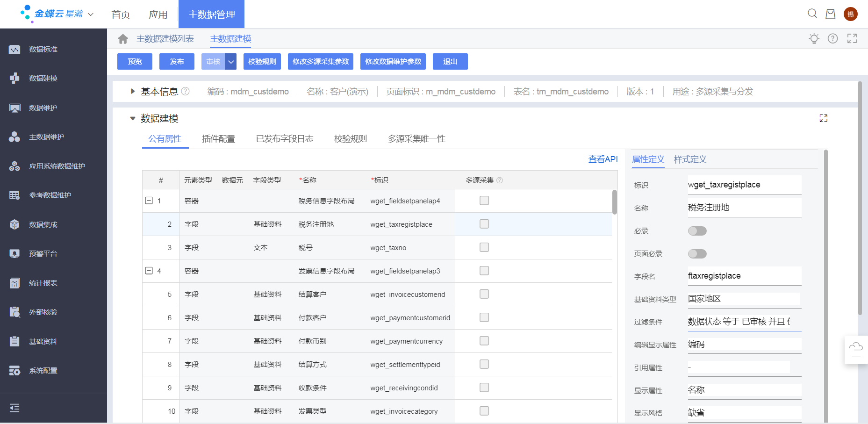Check 多源采集 for 税务信息字段布局 row
The width and height of the screenshot is (868, 424).
click(484, 201)
